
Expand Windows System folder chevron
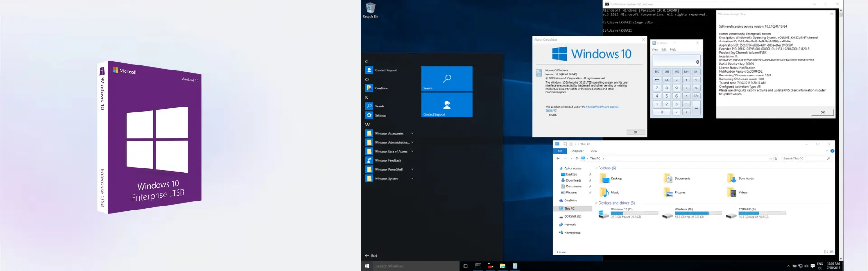tap(412, 178)
